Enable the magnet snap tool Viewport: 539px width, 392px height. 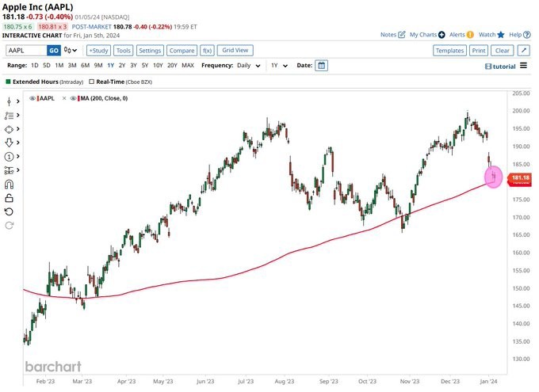10,185
